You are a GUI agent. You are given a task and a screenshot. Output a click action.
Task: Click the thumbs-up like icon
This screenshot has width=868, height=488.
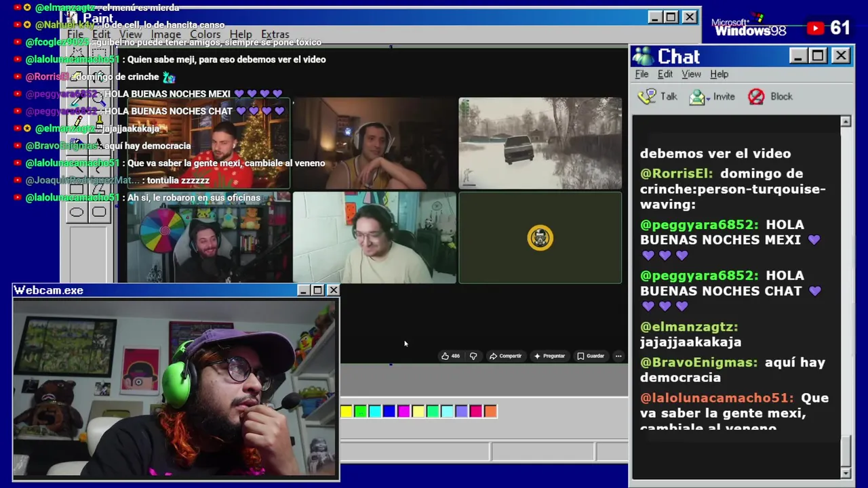pyautogui.click(x=445, y=356)
